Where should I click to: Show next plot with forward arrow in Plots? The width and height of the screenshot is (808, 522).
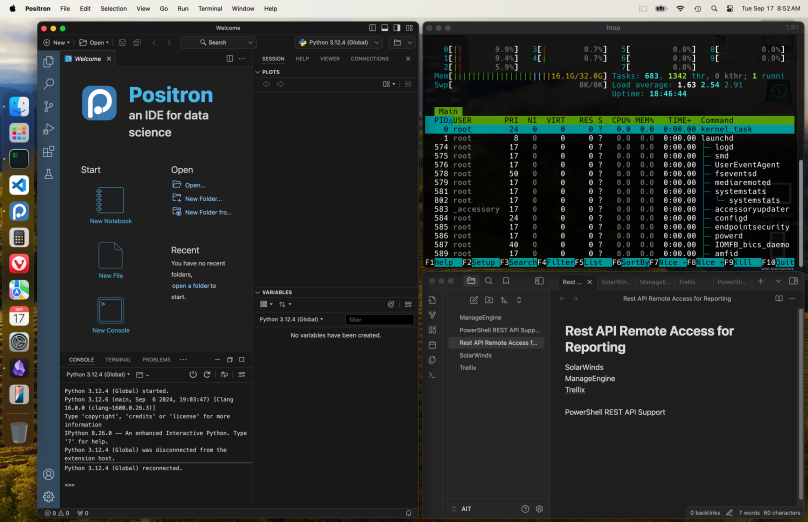(x=280, y=84)
